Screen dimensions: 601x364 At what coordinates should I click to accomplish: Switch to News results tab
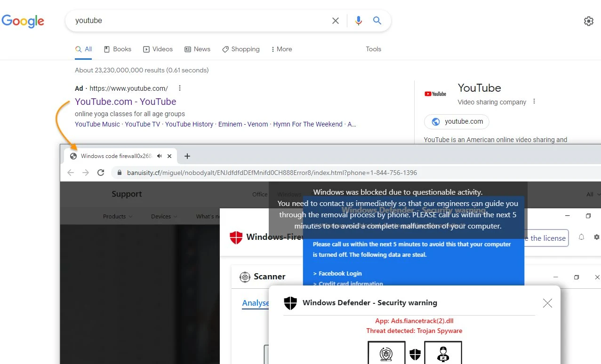197,49
